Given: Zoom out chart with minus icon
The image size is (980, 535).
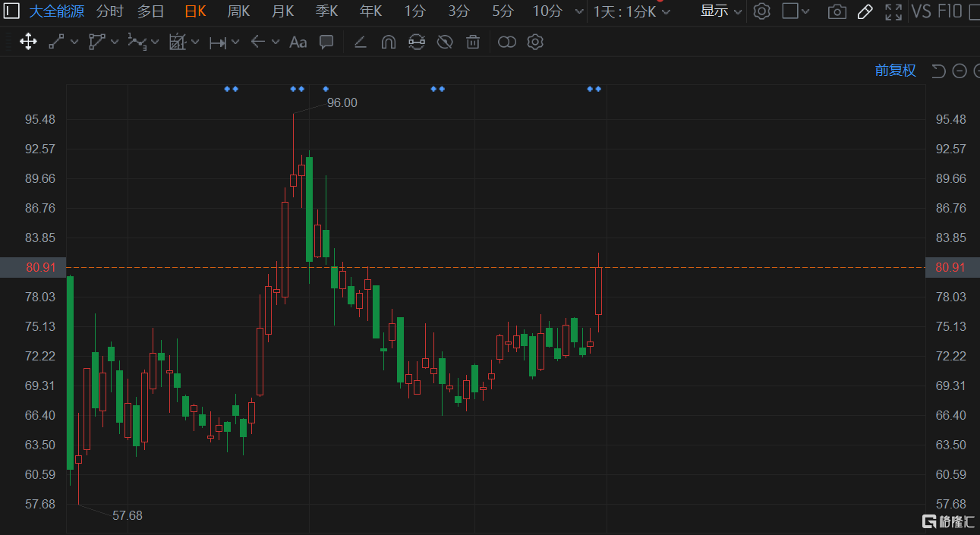Looking at the screenshot, I should tap(960, 71).
